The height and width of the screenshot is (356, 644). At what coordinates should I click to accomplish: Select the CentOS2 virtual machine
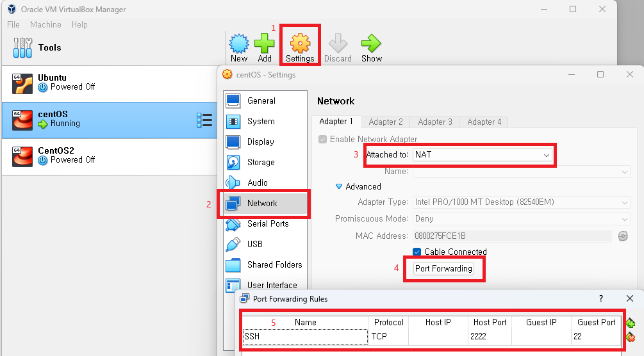110,156
